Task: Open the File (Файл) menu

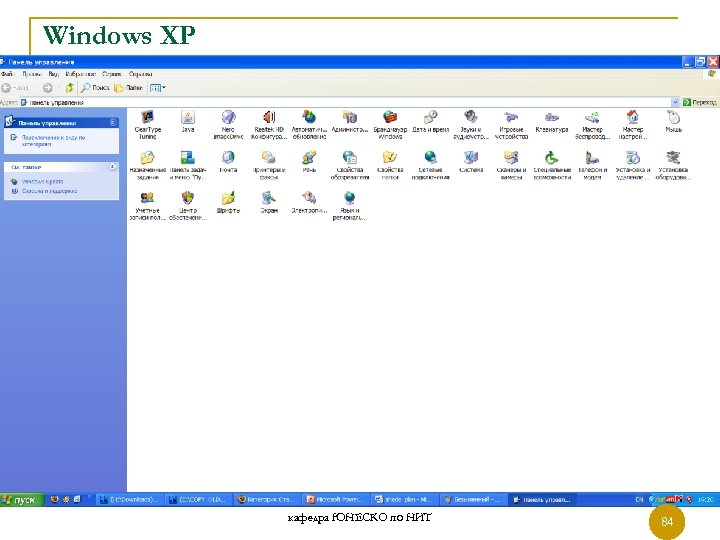Action: [7, 73]
